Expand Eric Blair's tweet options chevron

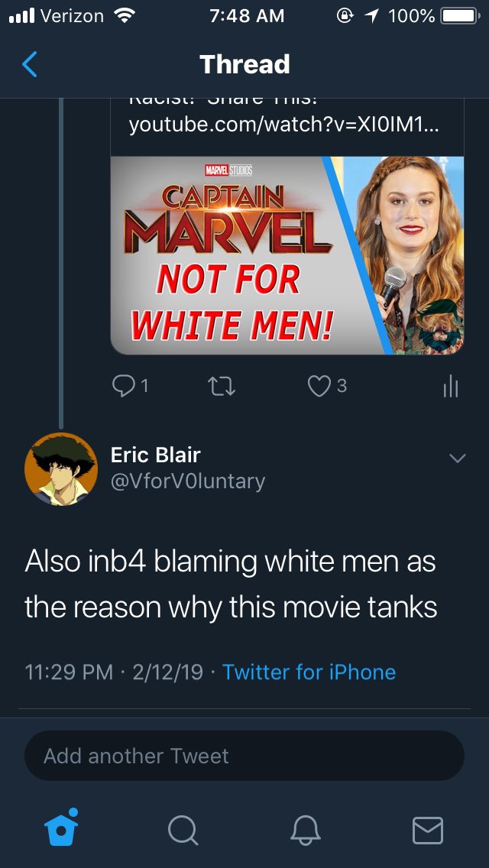[x=458, y=458]
